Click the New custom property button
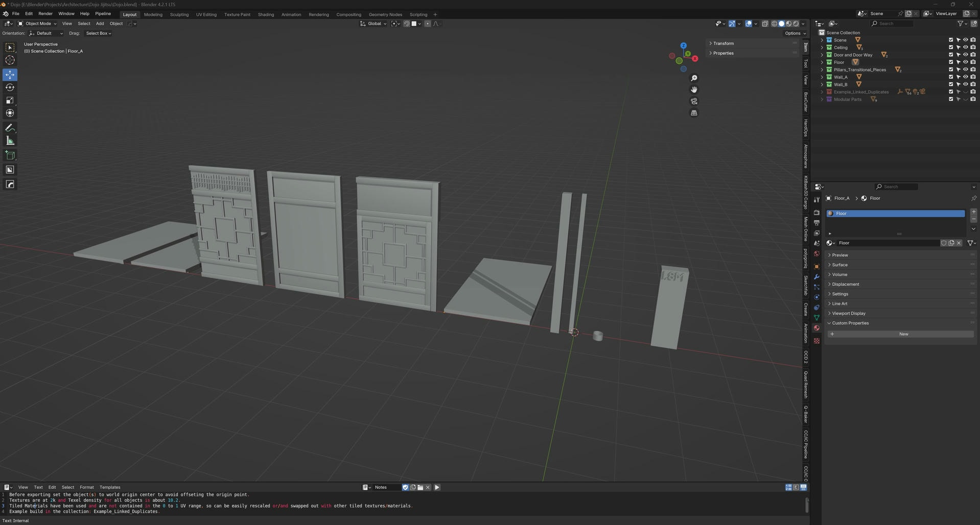This screenshot has height=525, width=980. 903,334
